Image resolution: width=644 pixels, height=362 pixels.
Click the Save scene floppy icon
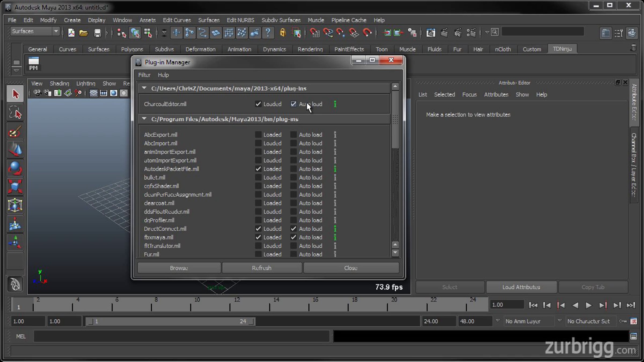point(97,33)
